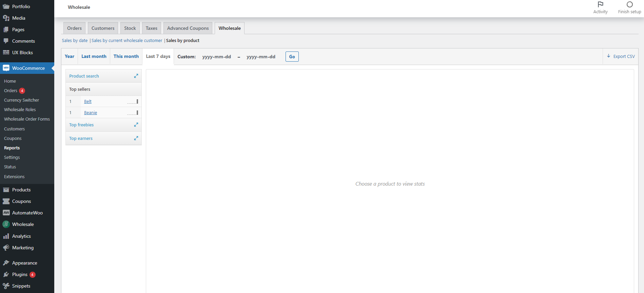644x293 pixels.
Task: Expand the Top earners section
Action: coord(136,139)
